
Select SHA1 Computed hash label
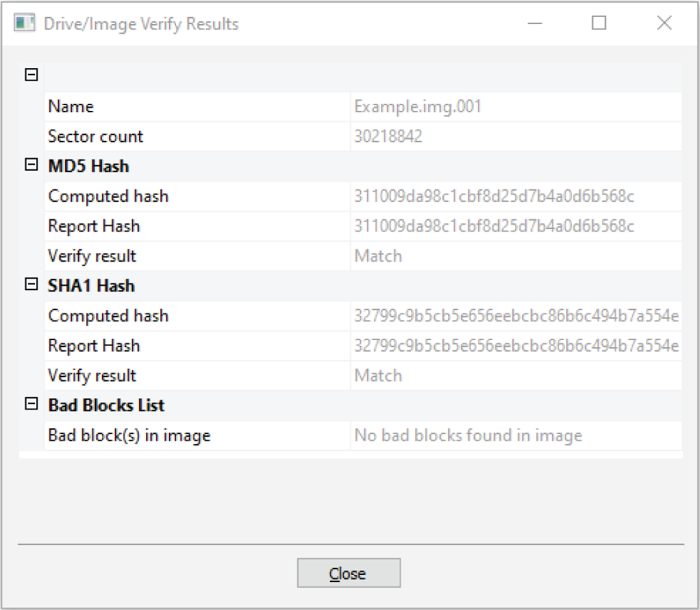click(108, 316)
